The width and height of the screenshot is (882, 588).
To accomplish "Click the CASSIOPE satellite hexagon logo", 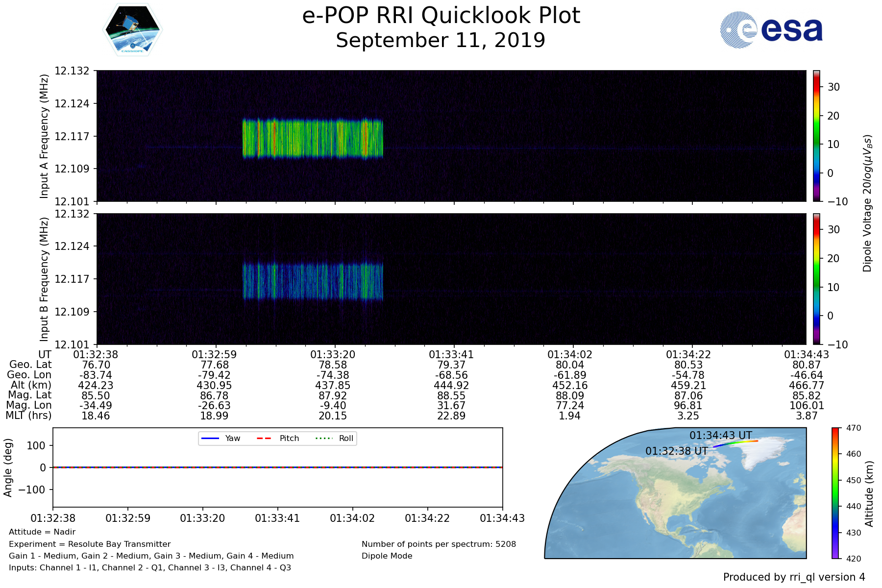I will coord(132,30).
